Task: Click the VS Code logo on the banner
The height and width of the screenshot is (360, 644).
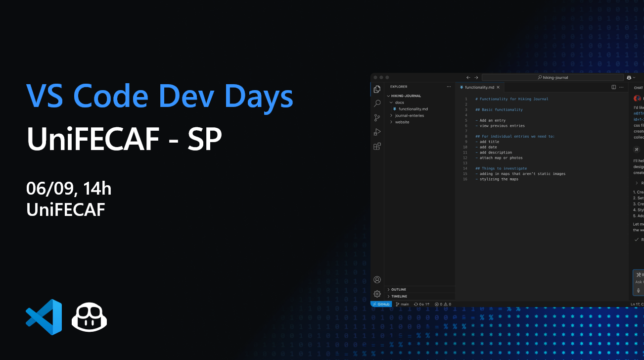Action: coord(44,317)
